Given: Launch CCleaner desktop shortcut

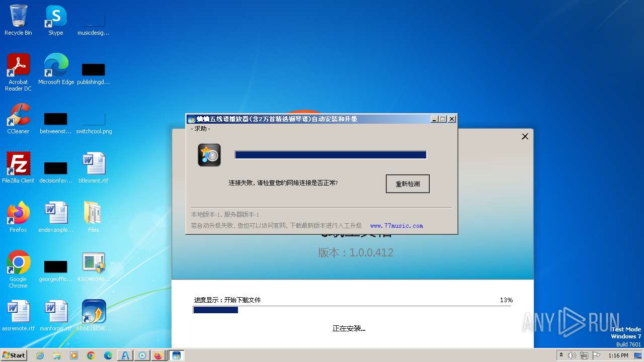Looking at the screenshot, I should [x=18, y=119].
